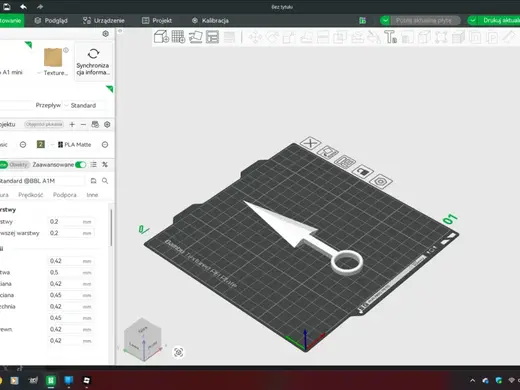520x390 pixels.
Task: Click the Add object cube icon
Action: point(161,37)
